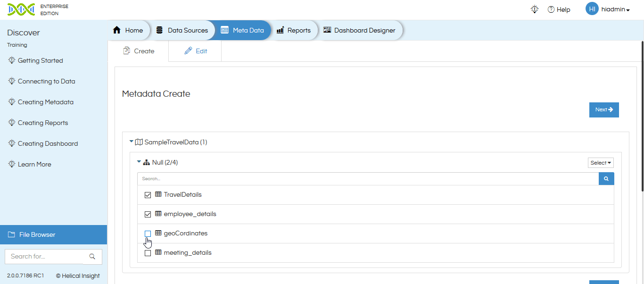644x284 pixels.
Task: Open the Connecting to Data training link
Action: pos(47,81)
